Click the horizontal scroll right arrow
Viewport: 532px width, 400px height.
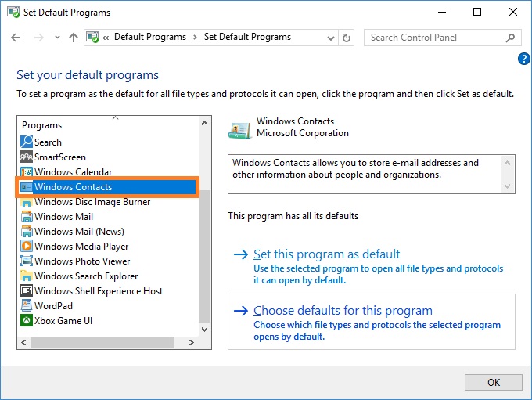coord(192,342)
